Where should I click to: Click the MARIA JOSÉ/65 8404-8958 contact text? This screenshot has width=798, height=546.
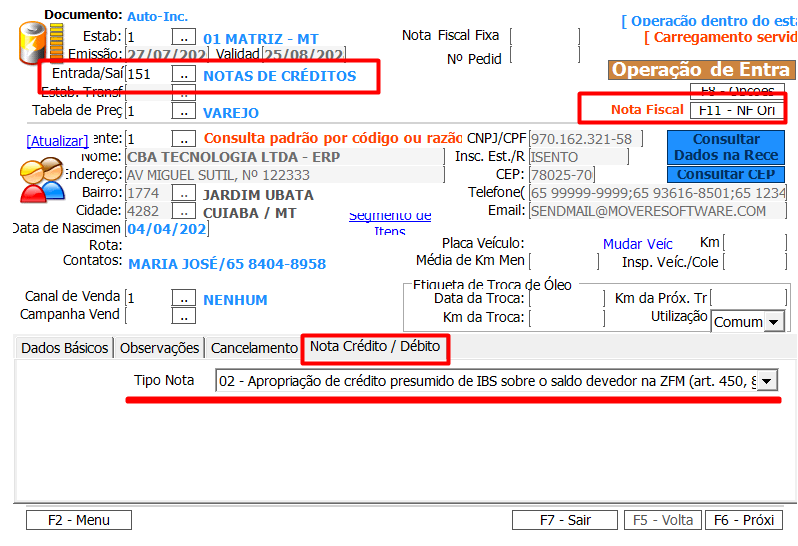click(227, 264)
